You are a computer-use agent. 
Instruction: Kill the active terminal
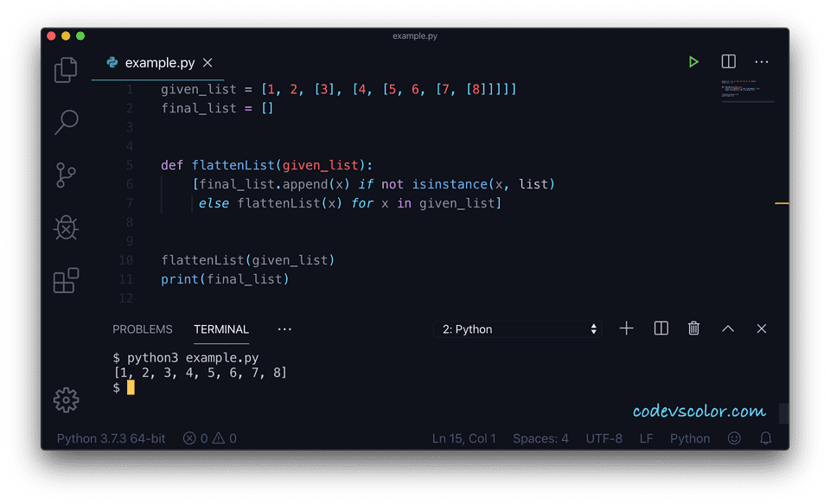[693, 329]
